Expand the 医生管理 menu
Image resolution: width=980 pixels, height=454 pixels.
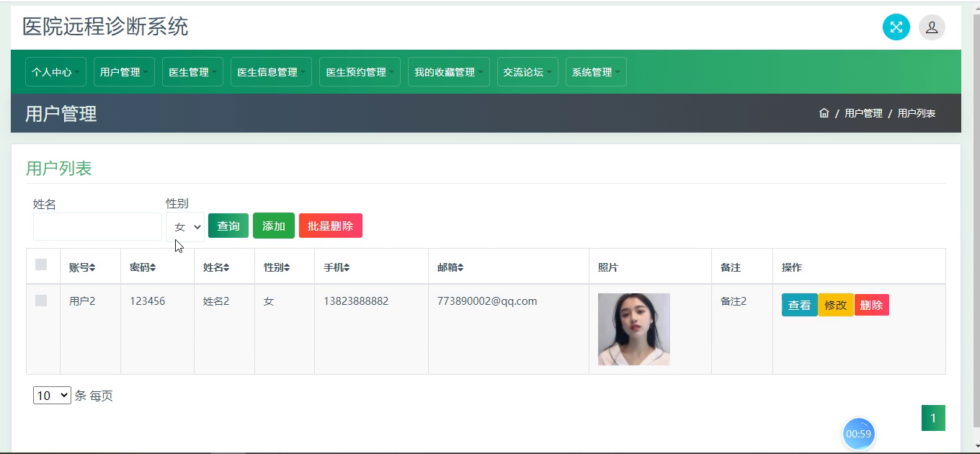tap(192, 72)
